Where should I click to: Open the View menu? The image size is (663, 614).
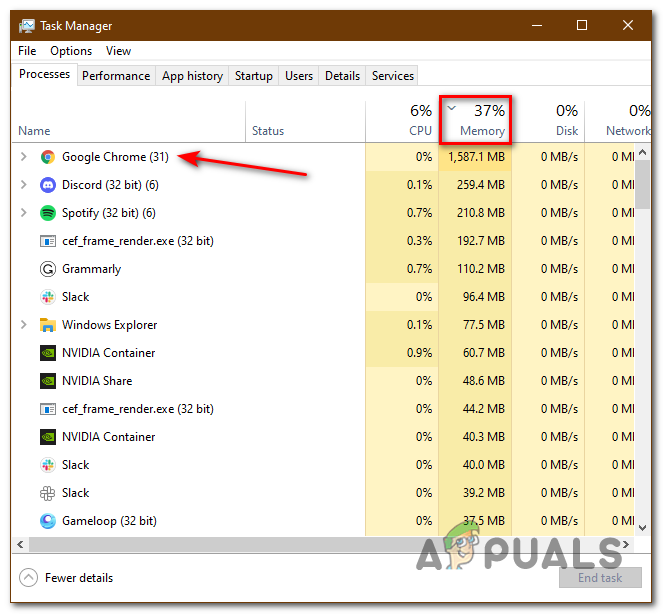coord(118,51)
